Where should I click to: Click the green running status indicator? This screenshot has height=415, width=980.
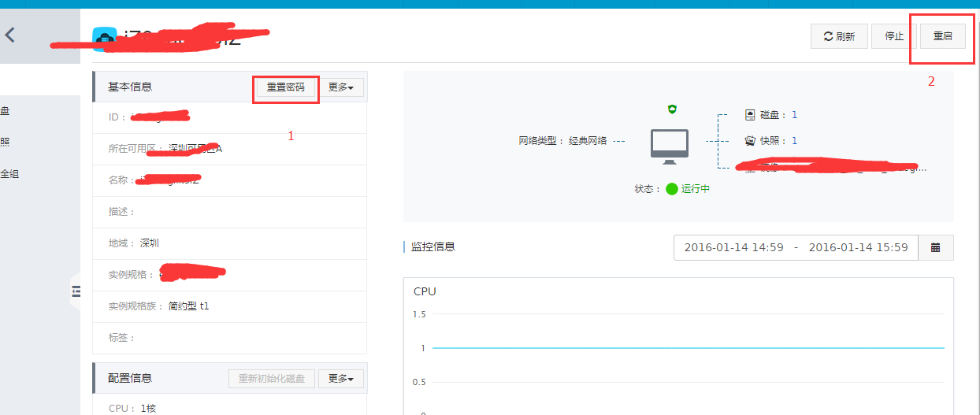pyautogui.click(x=672, y=189)
